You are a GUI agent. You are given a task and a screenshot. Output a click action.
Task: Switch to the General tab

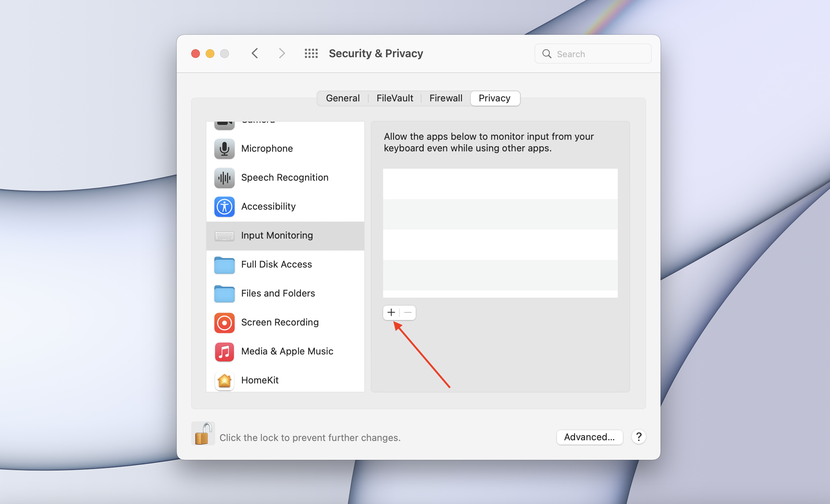[343, 98]
